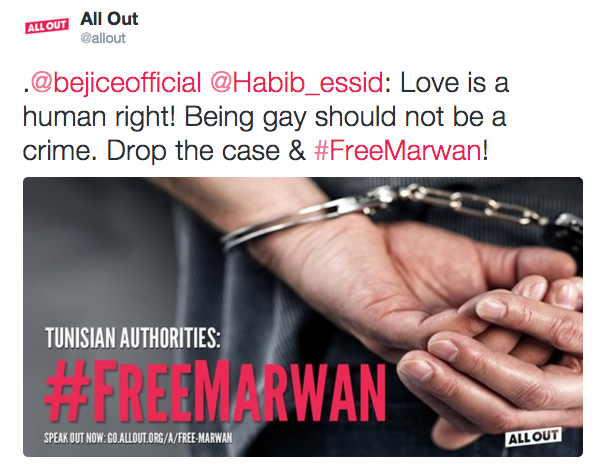Open the @Habib_essid mention

pyautogui.click(x=297, y=83)
